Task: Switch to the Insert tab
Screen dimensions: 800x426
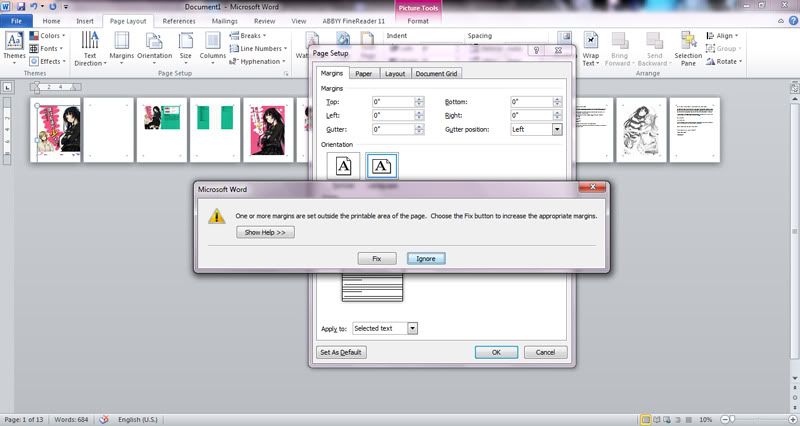Action: pyautogui.click(x=85, y=21)
